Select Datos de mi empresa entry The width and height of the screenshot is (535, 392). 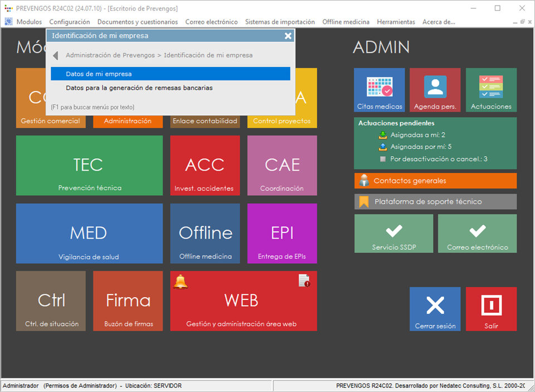[x=170, y=74]
